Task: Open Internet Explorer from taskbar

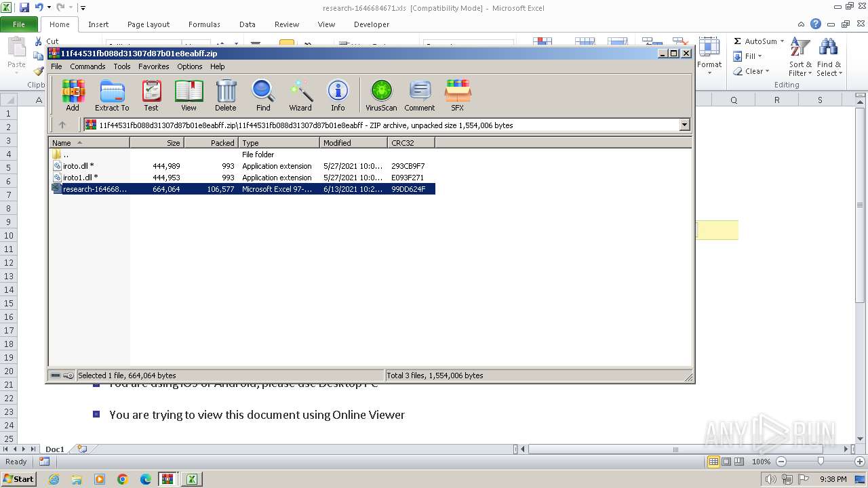Action: pyautogui.click(x=54, y=479)
